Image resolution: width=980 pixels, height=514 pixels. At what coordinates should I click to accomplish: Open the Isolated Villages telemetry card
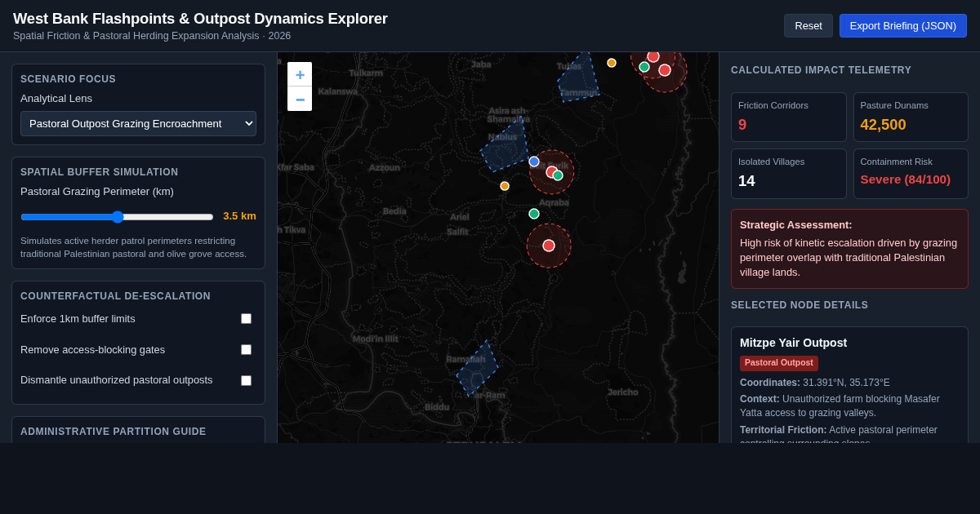tap(789, 174)
